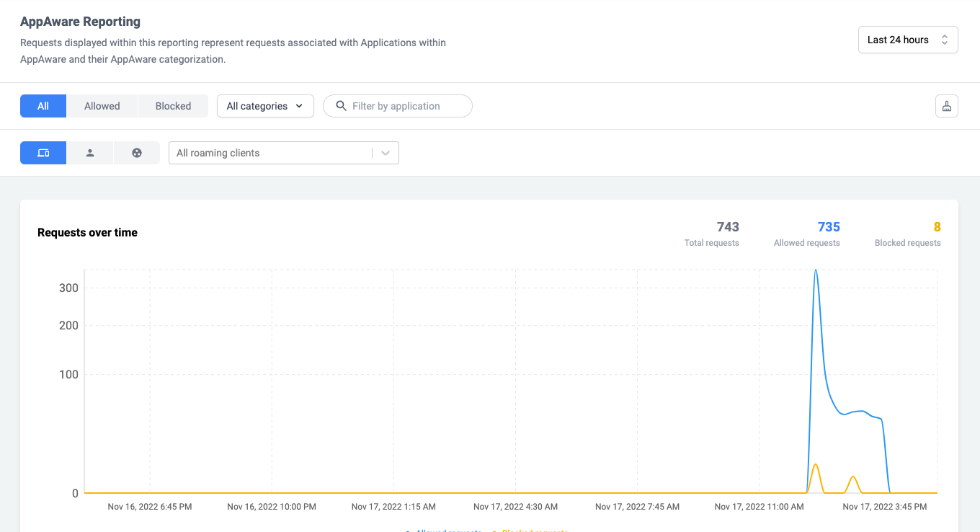Screen dimensions: 980x532
Task: Click the Blocked requests label under 8
Action: [908, 243]
